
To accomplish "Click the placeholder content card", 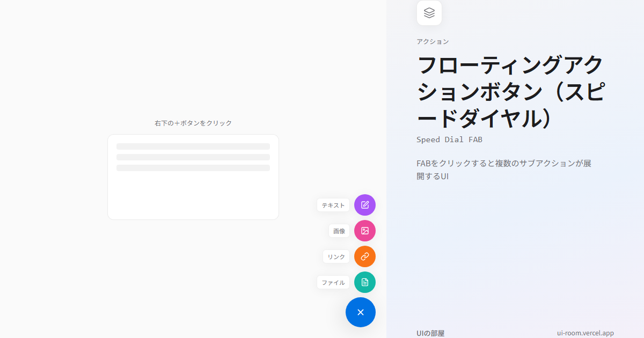I will 193,177.
